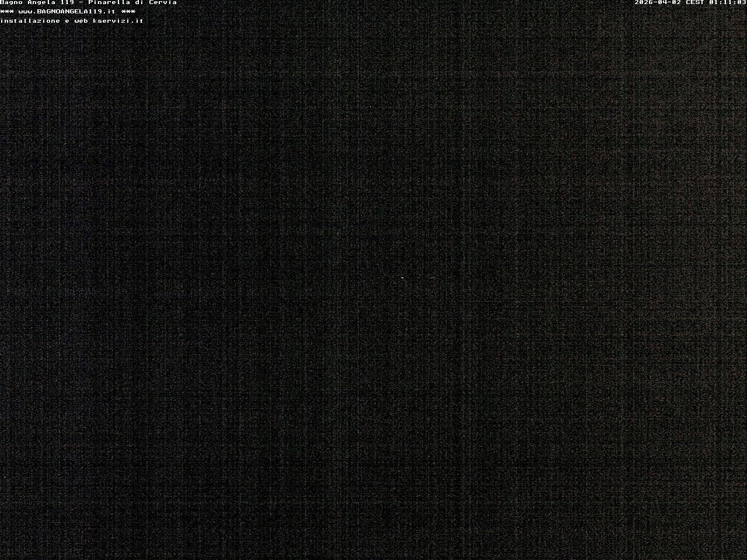The image size is (747, 560).
Task: Select the word "Angela" in the title
Action: point(41,3)
